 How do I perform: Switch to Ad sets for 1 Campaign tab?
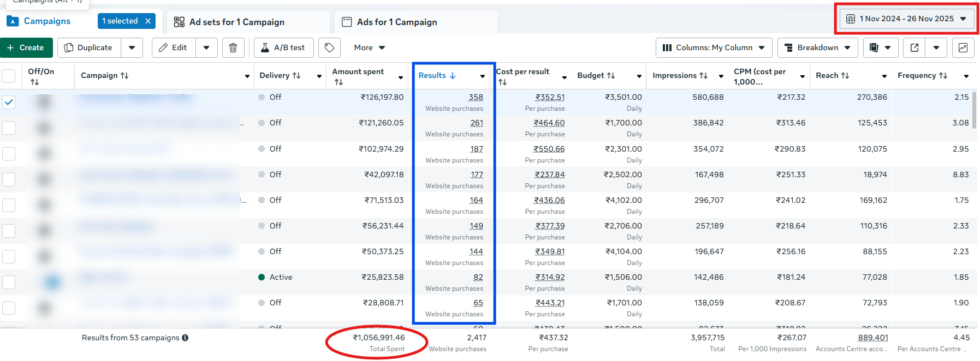click(237, 22)
